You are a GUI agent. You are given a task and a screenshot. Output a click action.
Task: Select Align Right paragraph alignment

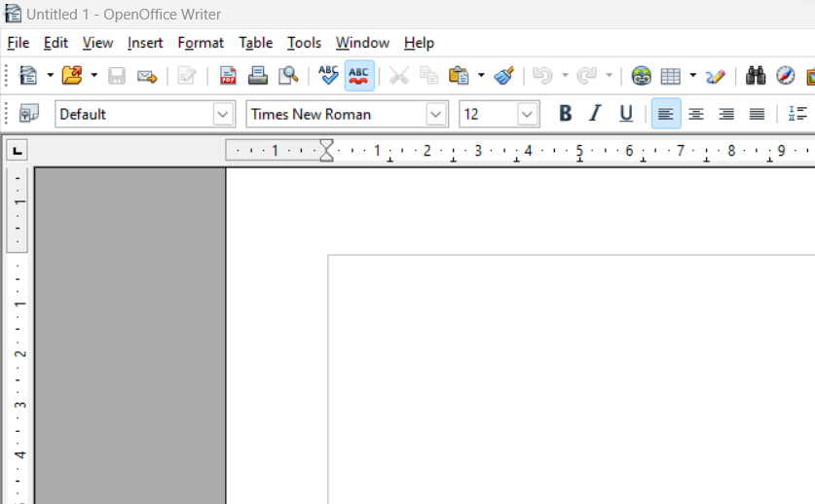[726, 113]
